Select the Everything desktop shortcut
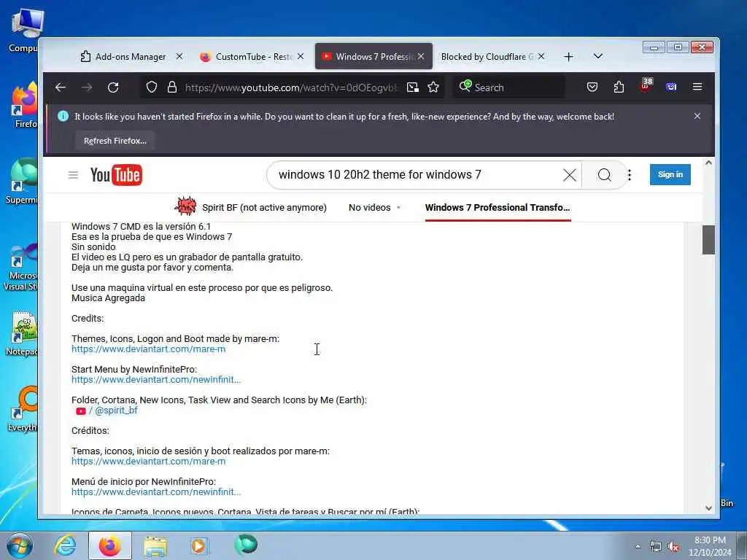This screenshot has width=747, height=560. (22, 408)
